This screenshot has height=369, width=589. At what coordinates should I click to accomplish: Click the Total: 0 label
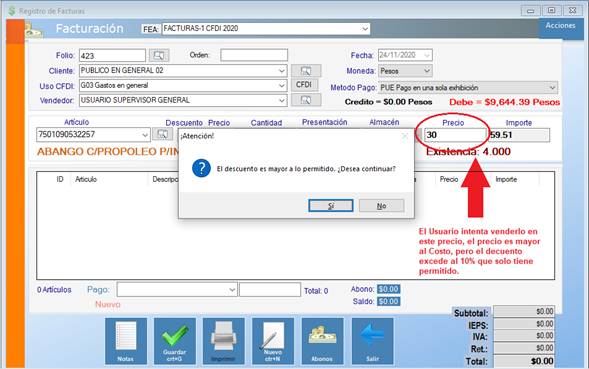[316, 291]
